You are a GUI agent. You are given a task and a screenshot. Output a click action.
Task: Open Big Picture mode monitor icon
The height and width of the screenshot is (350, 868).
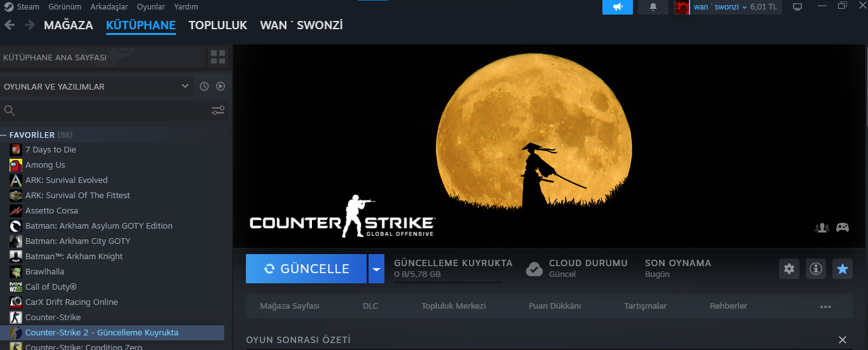coord(797,7)
